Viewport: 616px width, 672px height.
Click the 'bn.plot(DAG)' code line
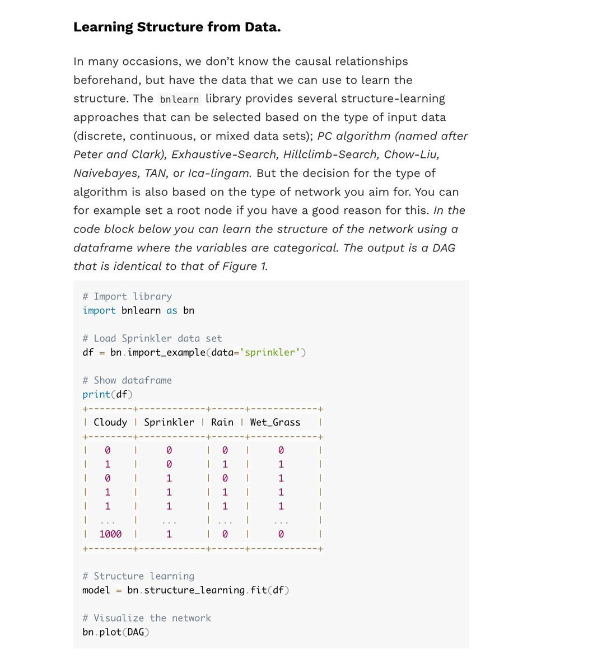pyautogui.click(x=116, y=632)
